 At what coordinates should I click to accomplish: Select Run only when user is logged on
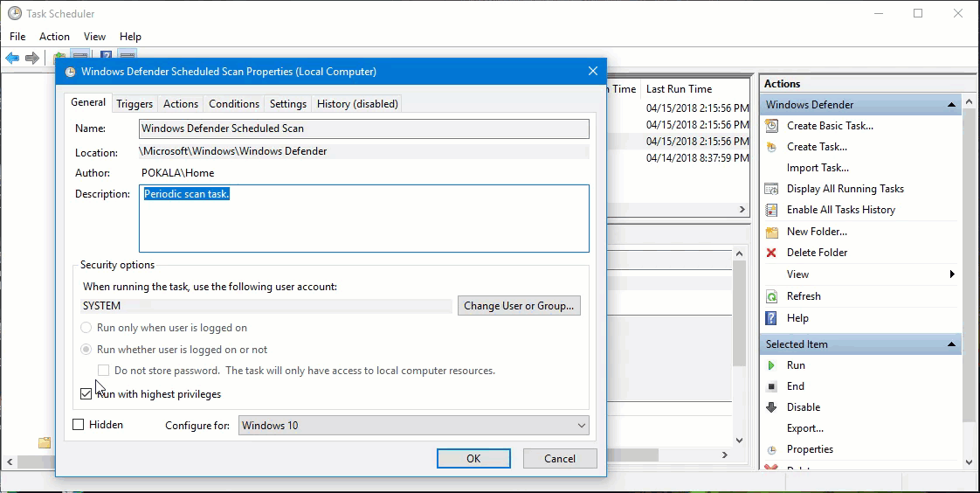[86, 328]
